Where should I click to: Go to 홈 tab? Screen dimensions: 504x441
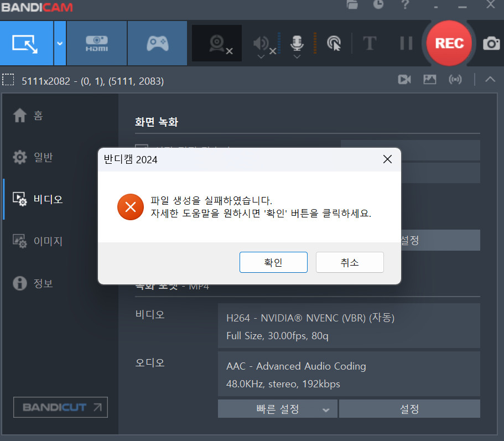[x=28, y=115]
